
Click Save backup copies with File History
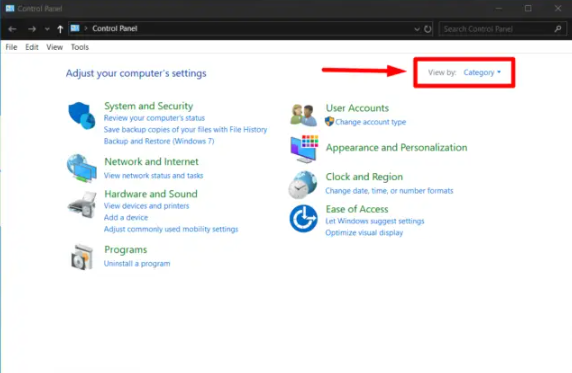(185, 130)
